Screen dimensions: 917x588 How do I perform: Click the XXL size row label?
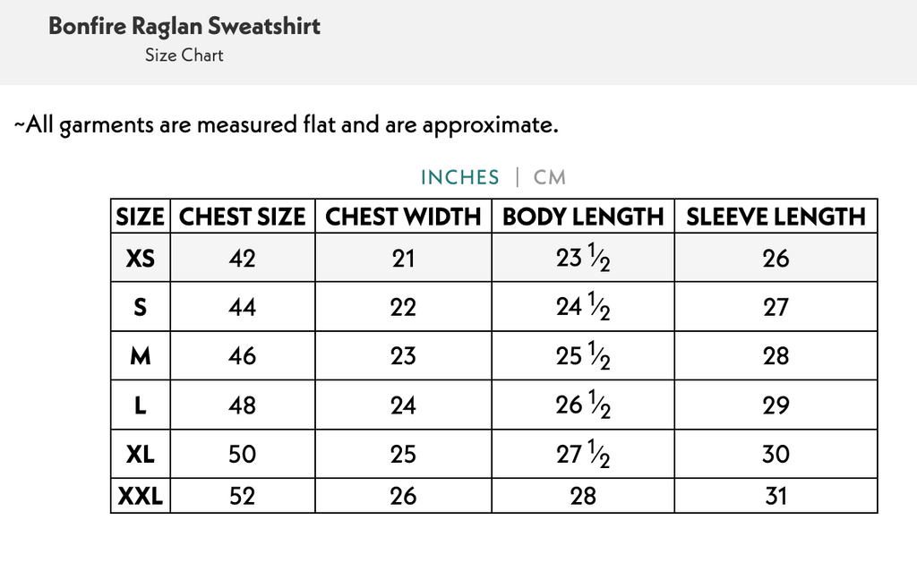pos(141,495)
